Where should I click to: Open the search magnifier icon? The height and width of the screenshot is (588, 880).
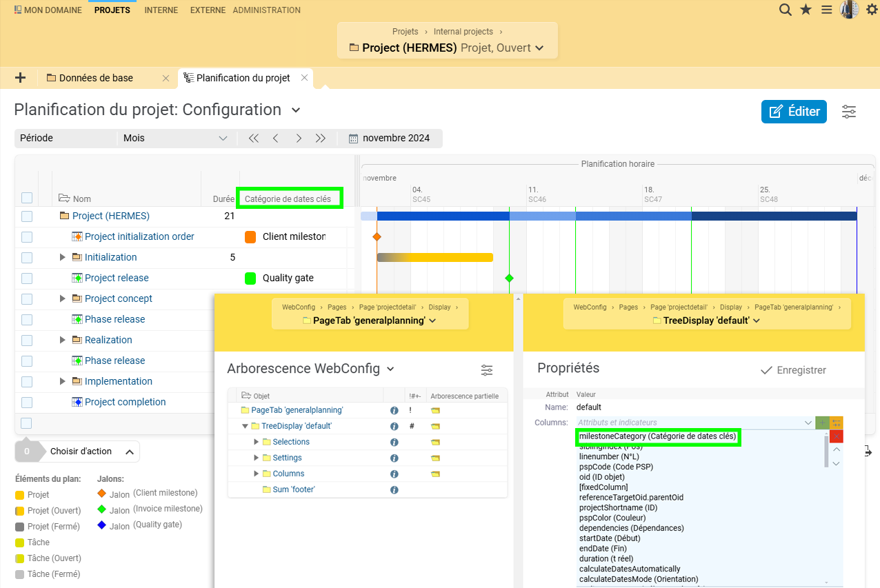click(x=785, y=10)
